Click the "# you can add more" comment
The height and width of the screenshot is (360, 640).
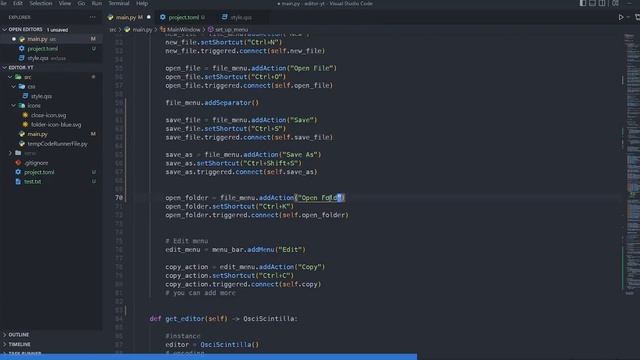[x=200, y=293]
